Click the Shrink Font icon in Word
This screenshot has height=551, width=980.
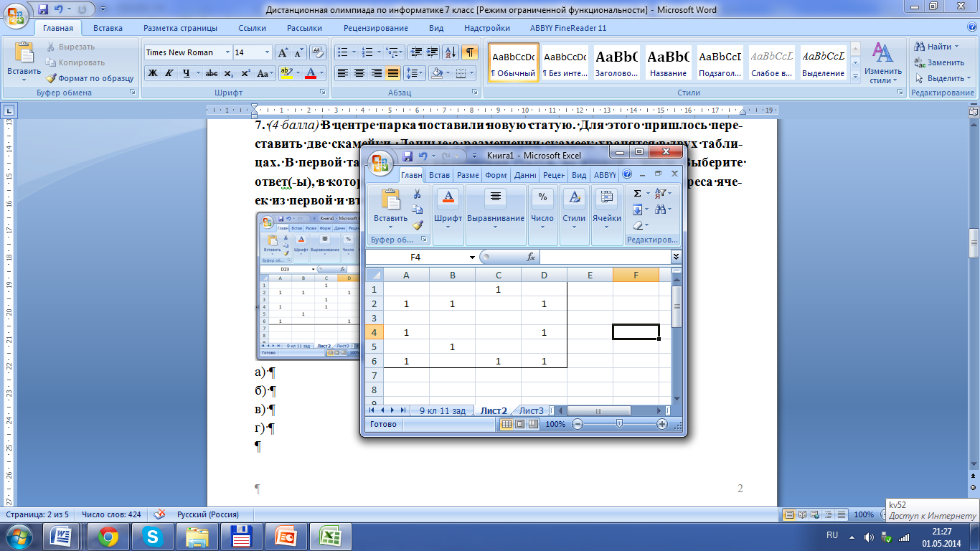[x=299, y=52]
